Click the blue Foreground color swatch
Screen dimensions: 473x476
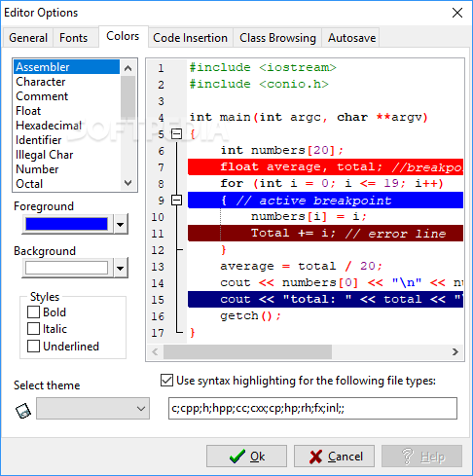(x=67, y=224)
